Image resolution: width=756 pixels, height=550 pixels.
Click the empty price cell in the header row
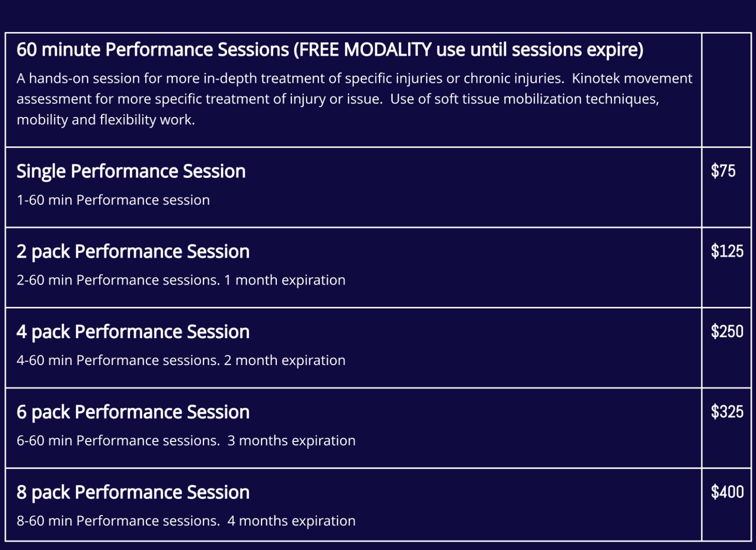726,90
